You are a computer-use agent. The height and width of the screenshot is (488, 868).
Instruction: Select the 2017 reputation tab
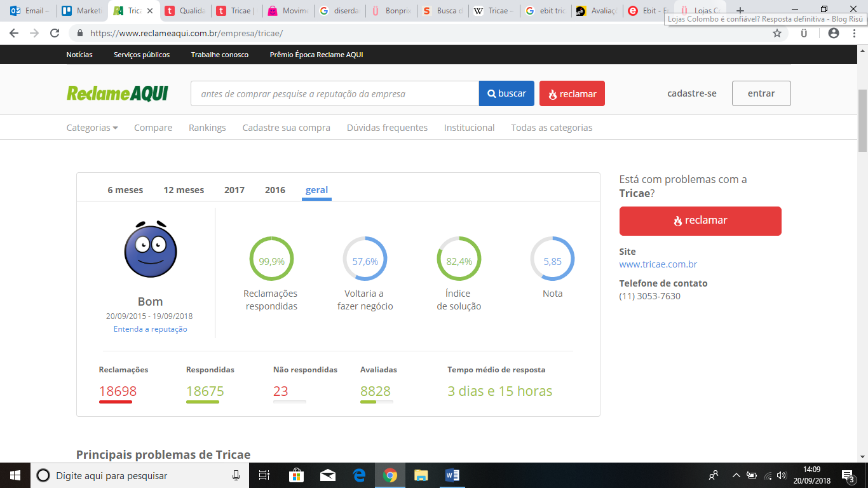pos(234,190)
